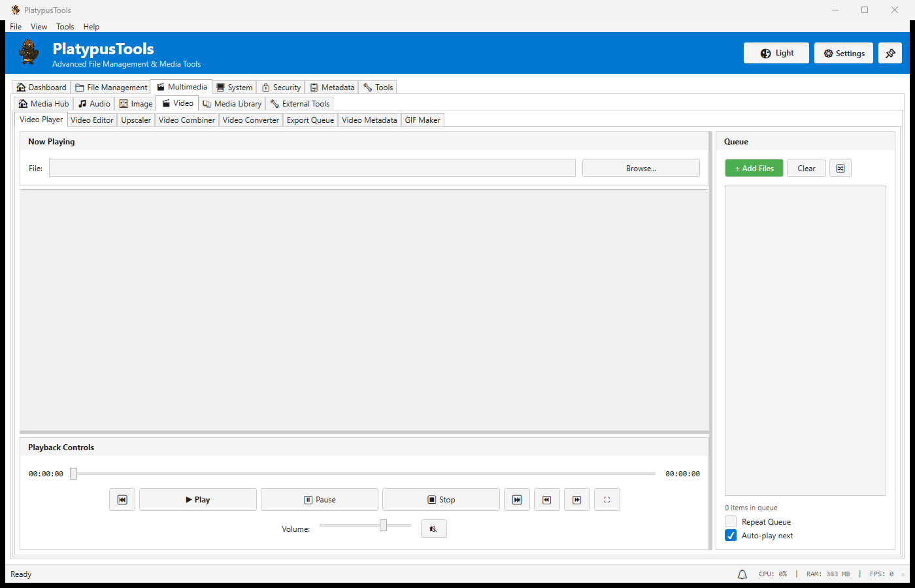Enter fullscreen with the expand icon
915x588 pixels.
[x=607, y=499]
